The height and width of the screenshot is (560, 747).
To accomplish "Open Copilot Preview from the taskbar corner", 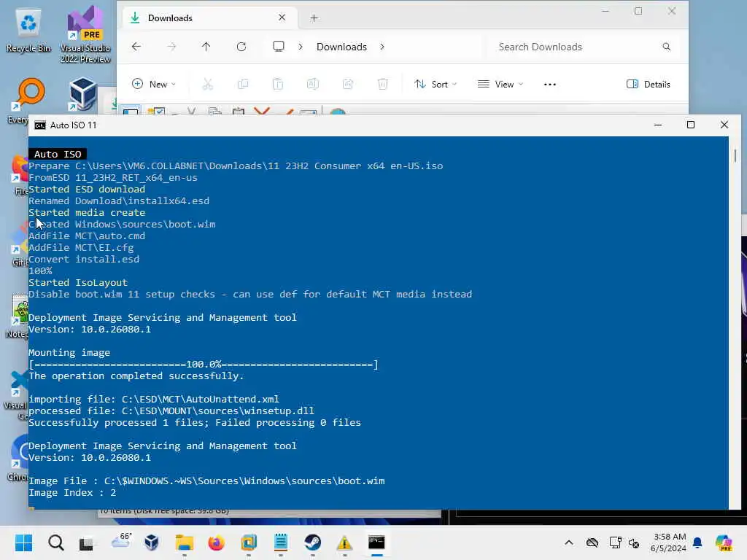I will tap(724, 542).
